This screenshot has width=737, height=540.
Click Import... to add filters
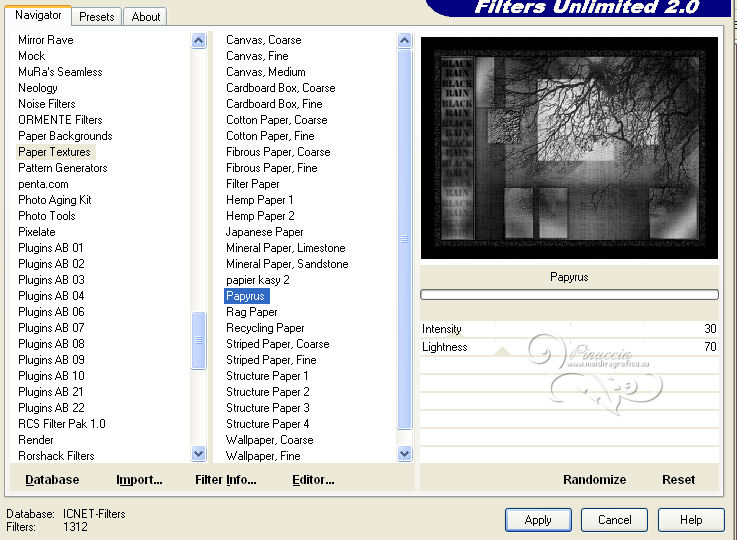(139, 479)
